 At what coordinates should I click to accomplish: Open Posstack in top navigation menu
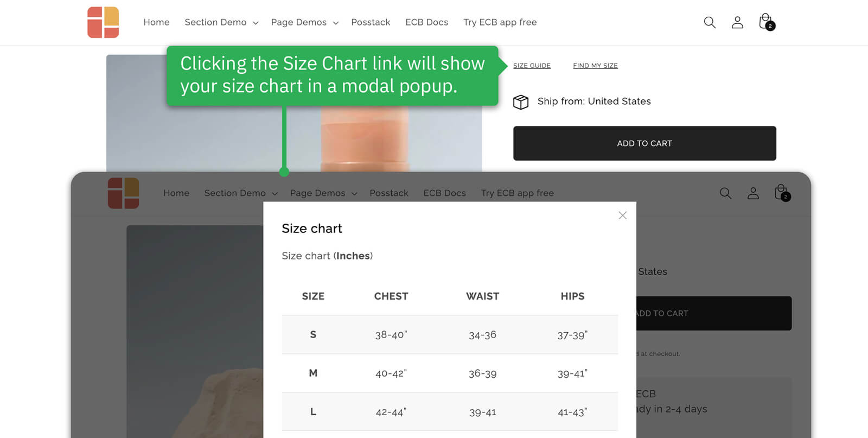371,22
